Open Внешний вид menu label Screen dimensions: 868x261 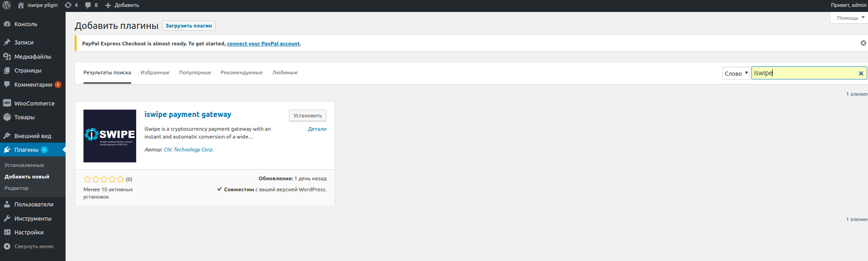pos(33,136)
